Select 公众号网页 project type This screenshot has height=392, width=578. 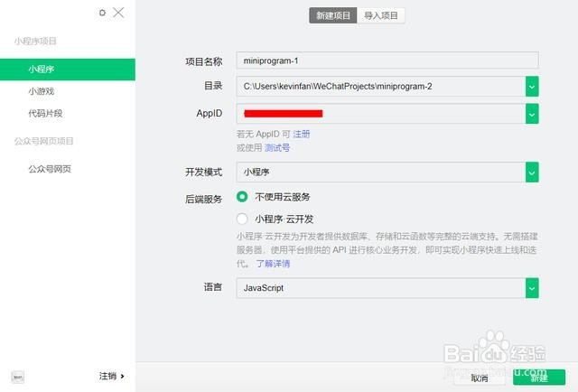coord(50,169)
